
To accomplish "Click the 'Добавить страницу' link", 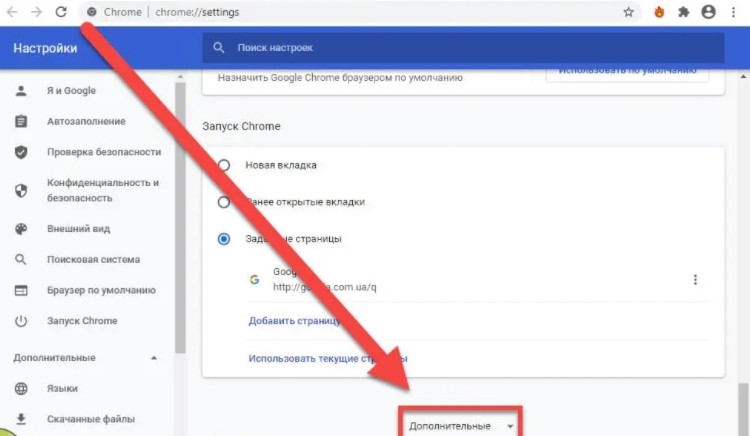I will [x=294, y=321].
